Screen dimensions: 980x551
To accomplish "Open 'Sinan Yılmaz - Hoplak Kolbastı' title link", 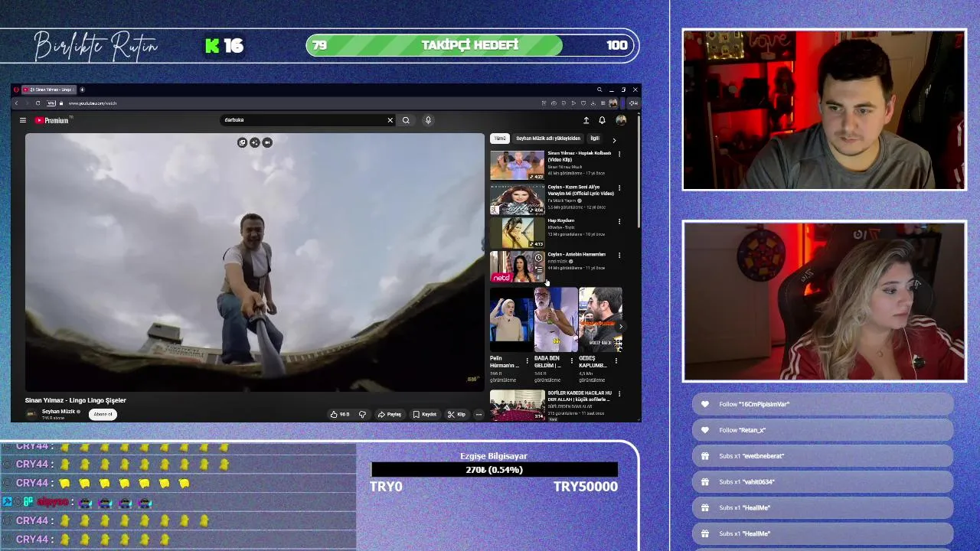I will (580, 156).
